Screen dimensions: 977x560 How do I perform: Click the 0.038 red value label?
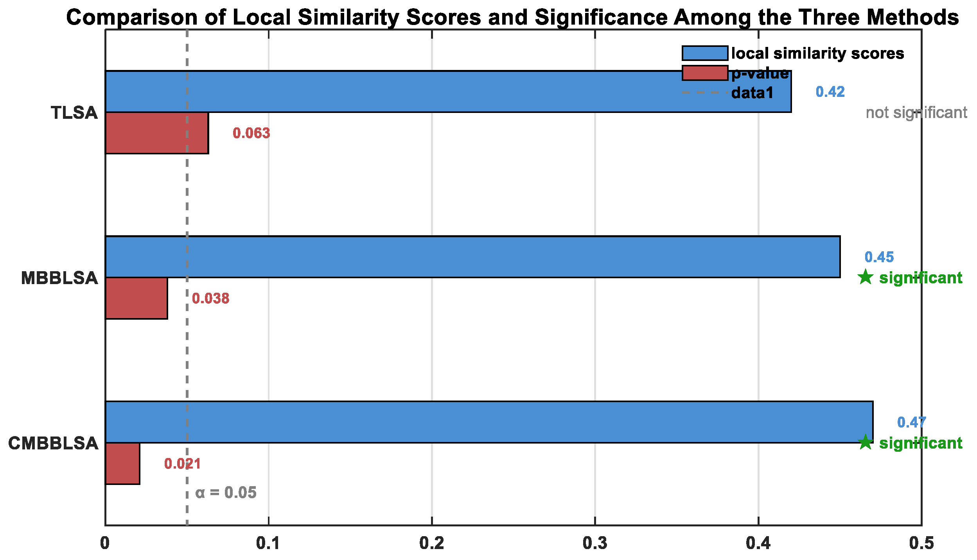(210, 299)
